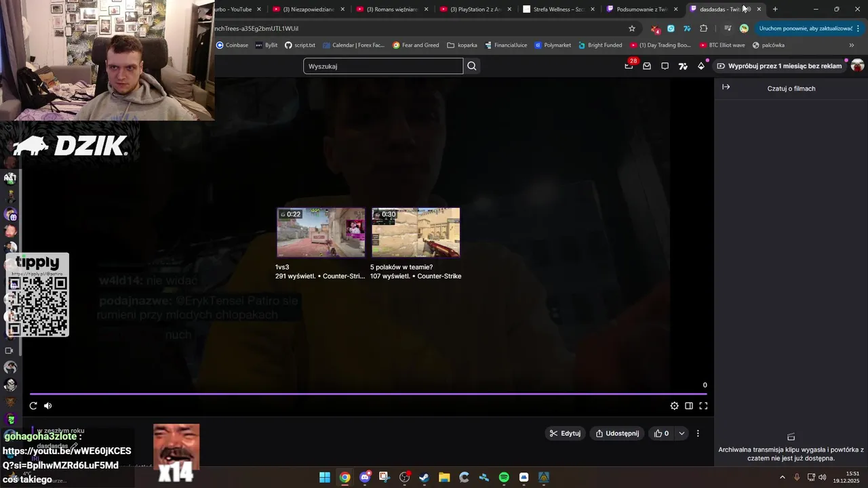Mute the clip player volume
Screen dimensions: 868x488
click(48, 405)
